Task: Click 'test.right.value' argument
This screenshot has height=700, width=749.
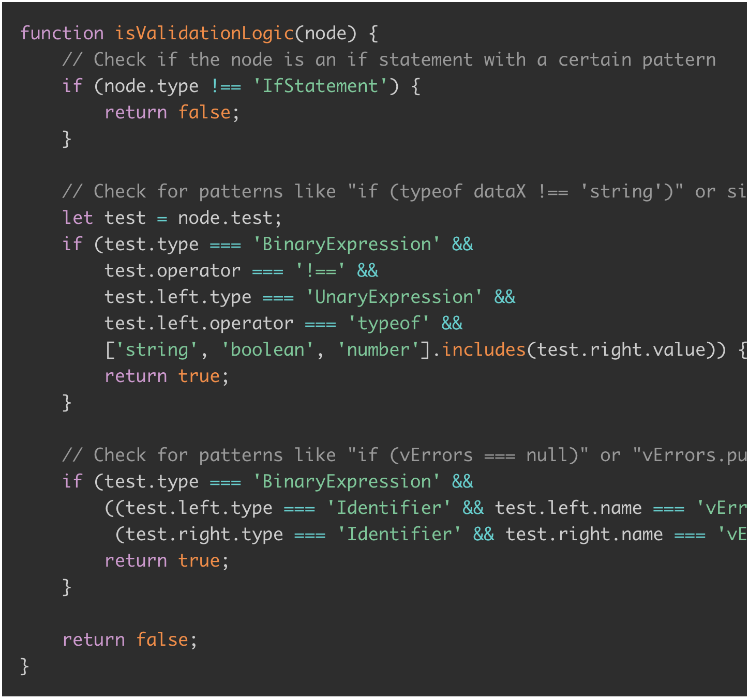Action: 622,349
